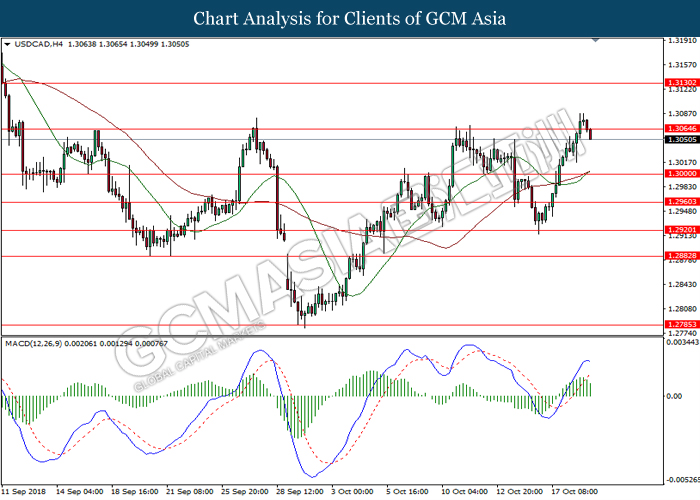Click the 10 Oct 04:00 time label
The image size is (700, 500).
(x=465, y=492)
